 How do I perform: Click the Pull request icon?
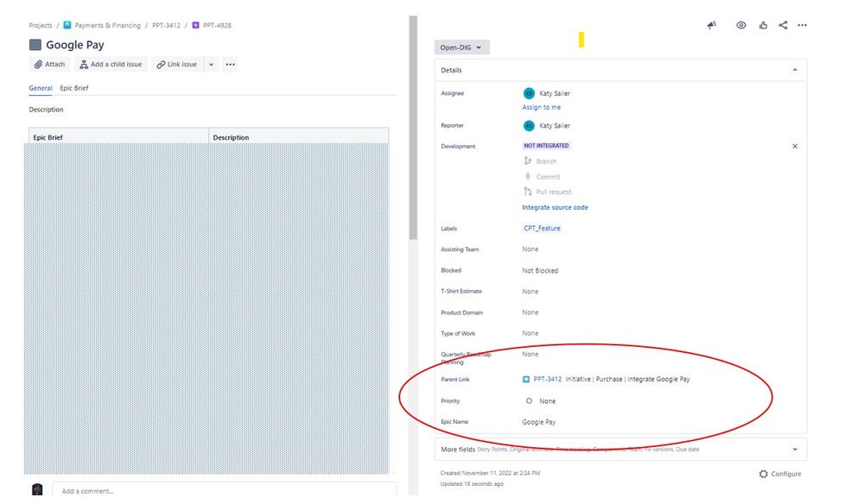click(527, 192)
